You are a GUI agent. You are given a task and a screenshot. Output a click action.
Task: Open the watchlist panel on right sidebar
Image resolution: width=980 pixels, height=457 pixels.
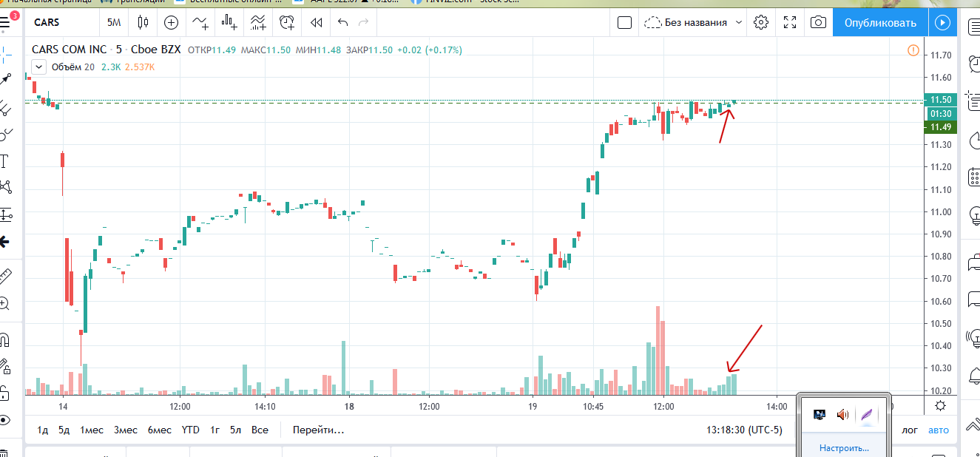tap(973, 27)
